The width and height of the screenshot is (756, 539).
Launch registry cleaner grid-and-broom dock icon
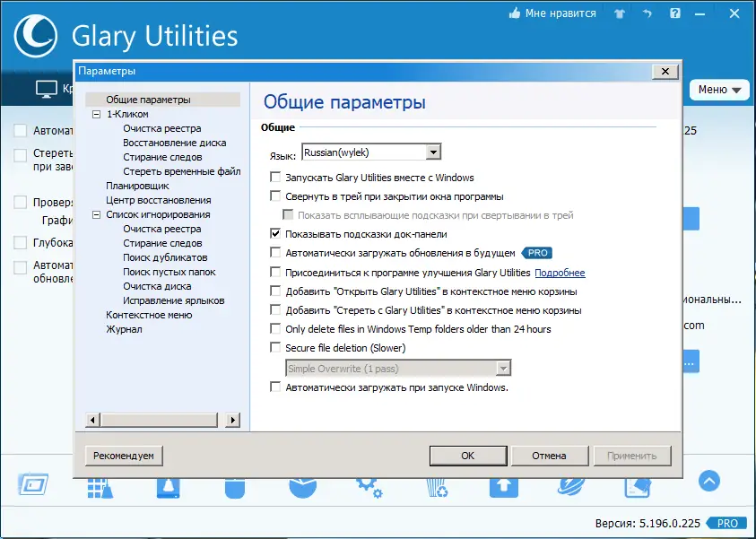click(100, 488)
